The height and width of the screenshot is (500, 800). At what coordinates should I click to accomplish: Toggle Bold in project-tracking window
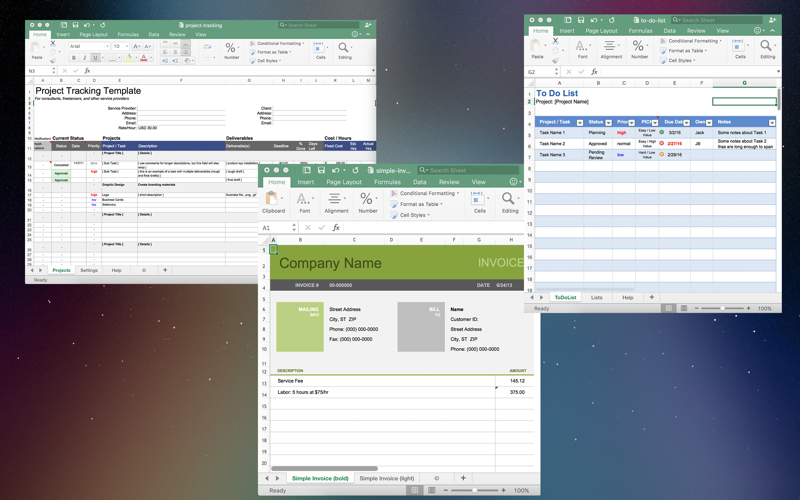click(73, 58)
